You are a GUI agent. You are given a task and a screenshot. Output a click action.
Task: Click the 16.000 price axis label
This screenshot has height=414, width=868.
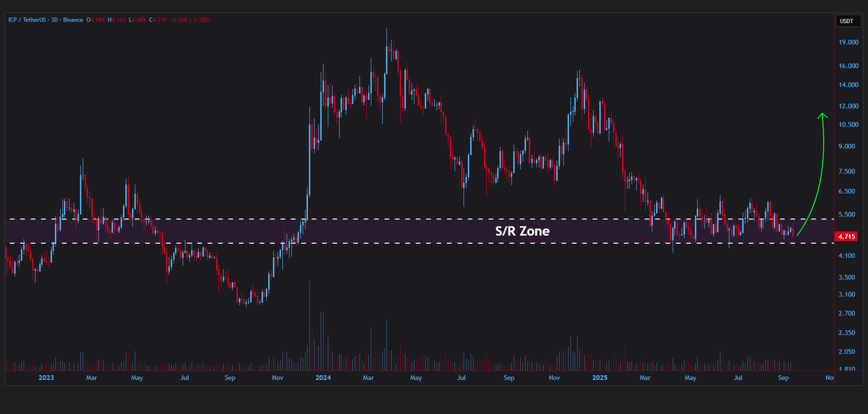pos(848,66)
